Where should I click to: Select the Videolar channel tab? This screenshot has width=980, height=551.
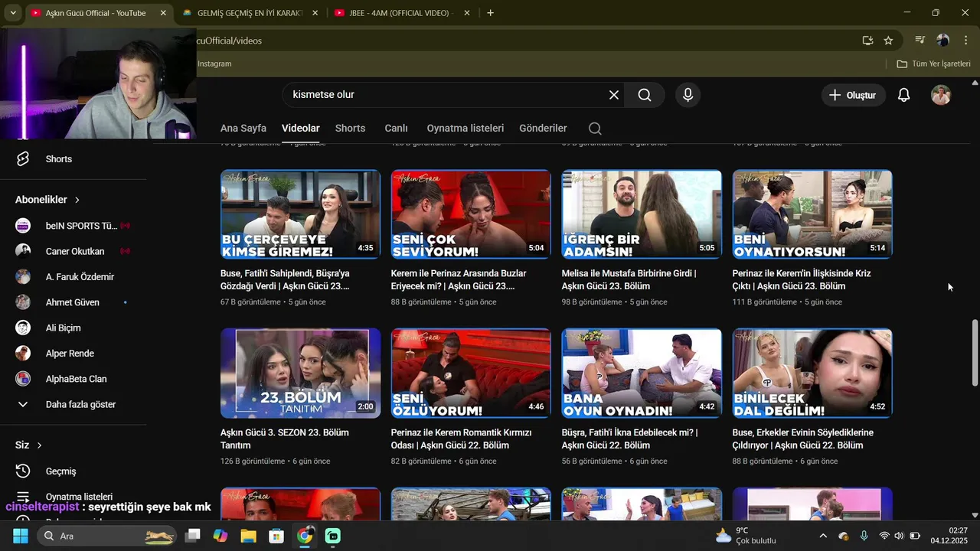[x=300, y=129]
